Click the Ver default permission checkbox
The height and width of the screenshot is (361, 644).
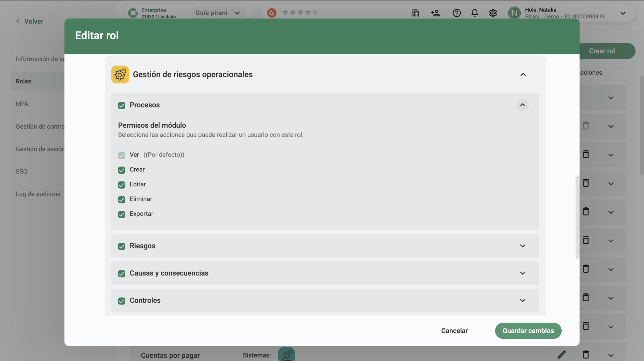tap(122, 155)
